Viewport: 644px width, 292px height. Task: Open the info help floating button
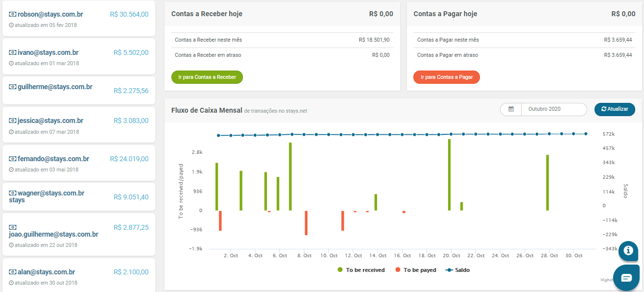coord(628,250)
